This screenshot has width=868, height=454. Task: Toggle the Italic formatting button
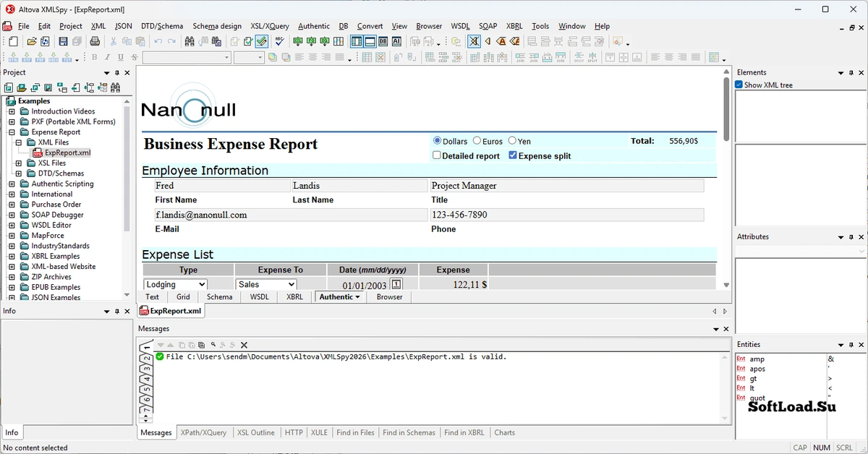click(107, 58)
